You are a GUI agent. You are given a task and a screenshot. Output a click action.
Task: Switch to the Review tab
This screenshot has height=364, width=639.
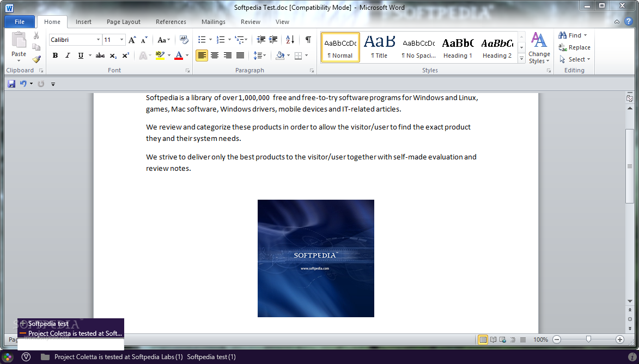tap(251, 22)
